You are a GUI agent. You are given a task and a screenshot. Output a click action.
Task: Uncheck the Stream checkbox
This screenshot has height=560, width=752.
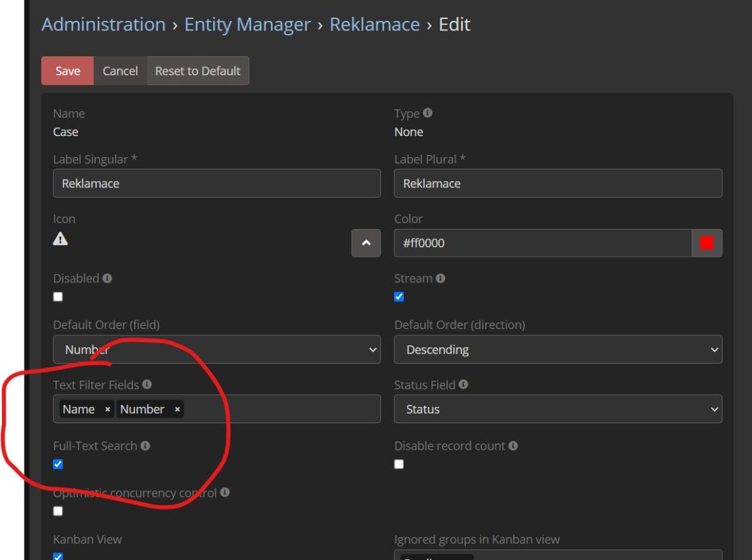(x=399, y=297)
